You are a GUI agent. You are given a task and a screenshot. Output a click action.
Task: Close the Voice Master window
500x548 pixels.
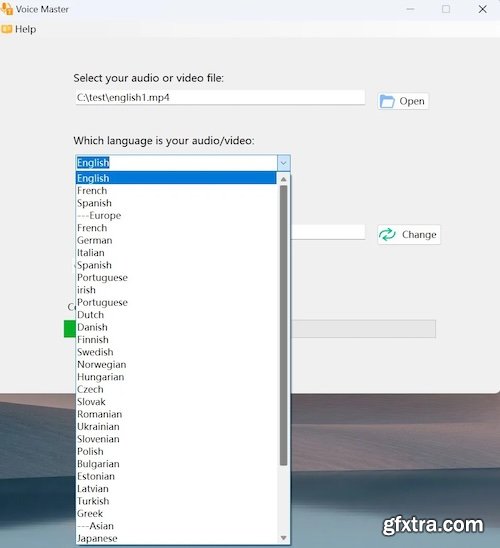click(483, 9)
